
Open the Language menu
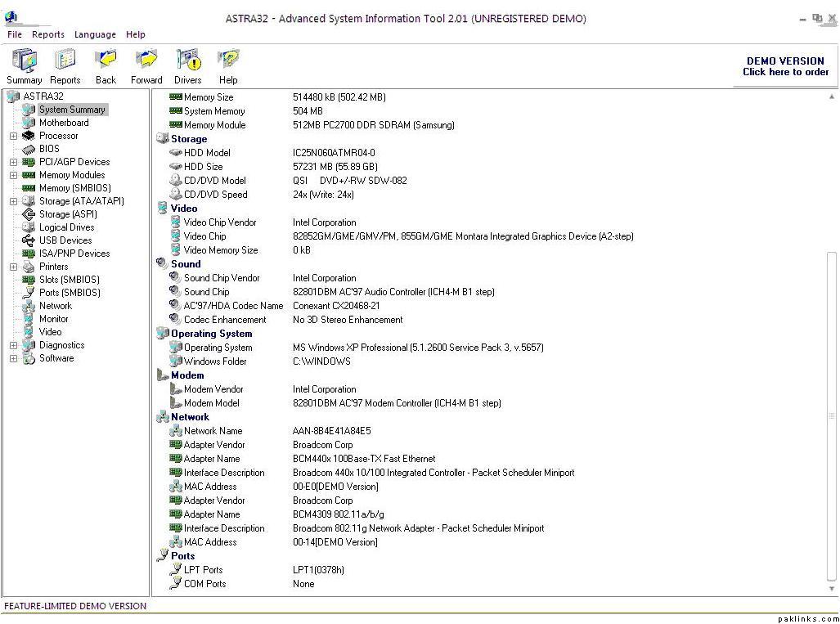[95, 34]
